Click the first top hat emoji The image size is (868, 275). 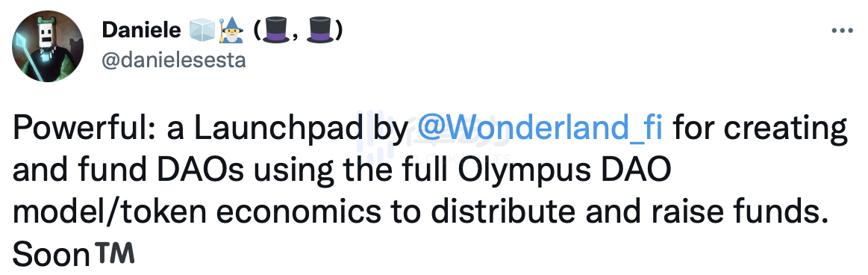[x=275, y=31]
